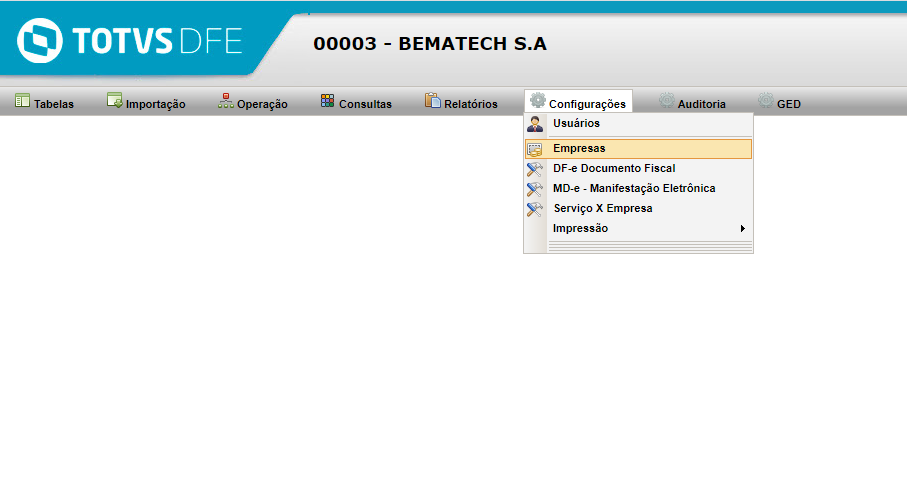This screenshot has height=494, width=907.
Task: Click the Operação flowchart icon
Action: point(226,101)
